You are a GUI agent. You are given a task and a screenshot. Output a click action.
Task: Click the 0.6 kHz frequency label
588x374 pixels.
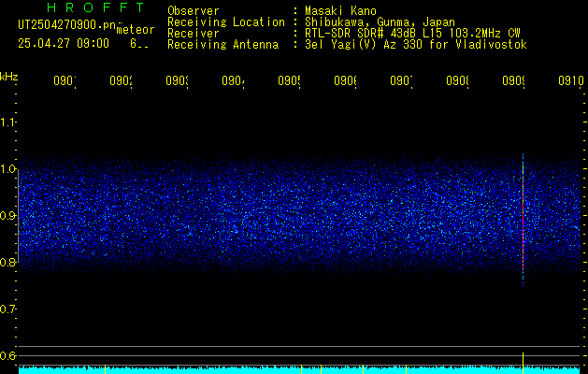pos(8,355)
